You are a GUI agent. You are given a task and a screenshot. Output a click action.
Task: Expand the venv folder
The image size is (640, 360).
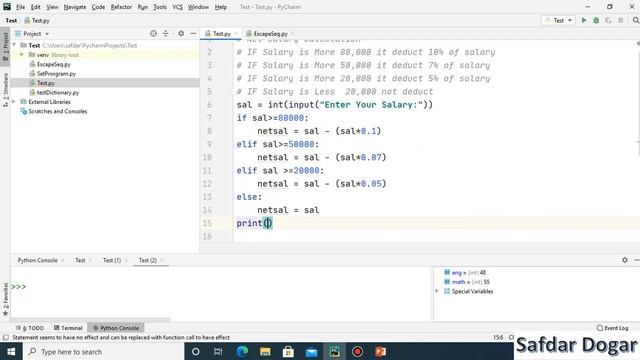(22, 54)
